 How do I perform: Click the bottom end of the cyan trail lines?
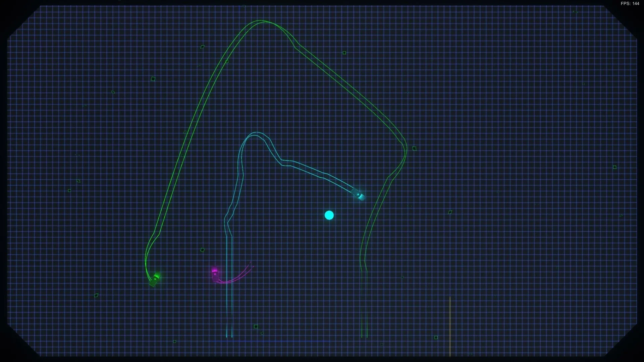(229, 336)
